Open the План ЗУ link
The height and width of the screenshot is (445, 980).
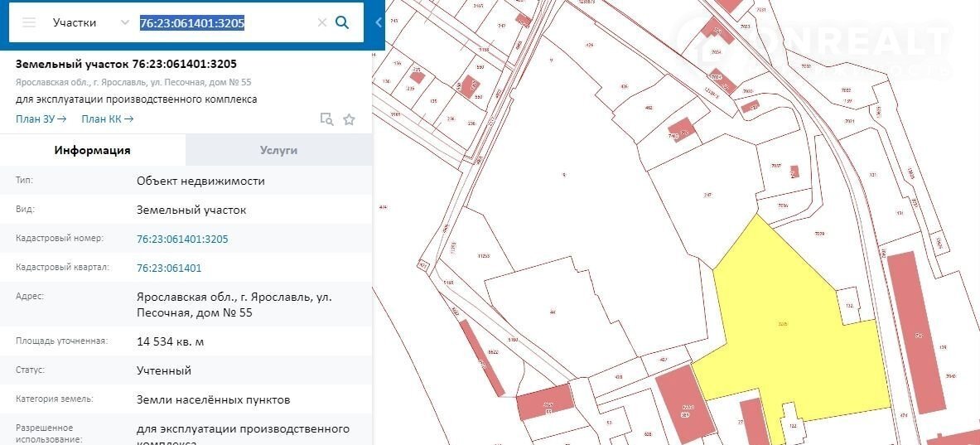(x=41, y=119)
